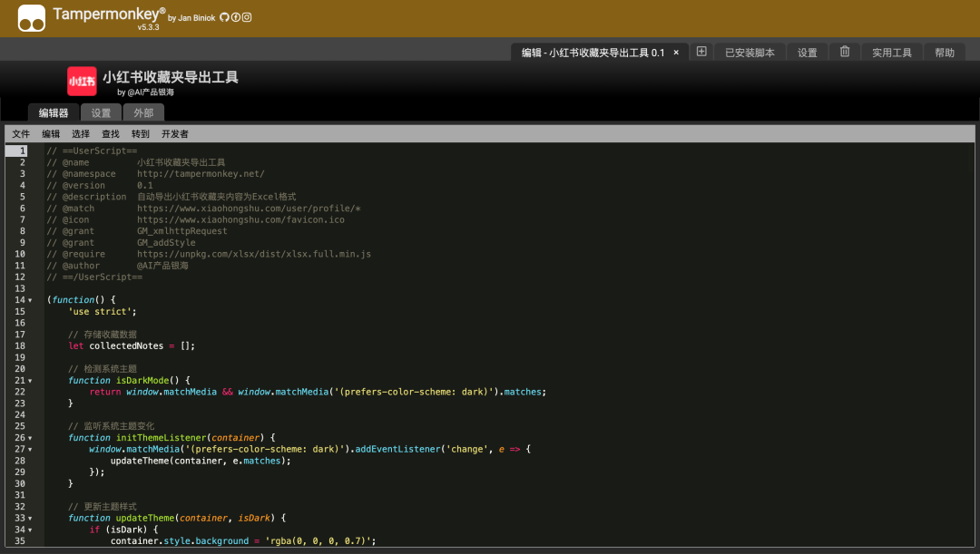Click the 'use strict' string
The image size is (980, 554).
(x=100, y=312)
